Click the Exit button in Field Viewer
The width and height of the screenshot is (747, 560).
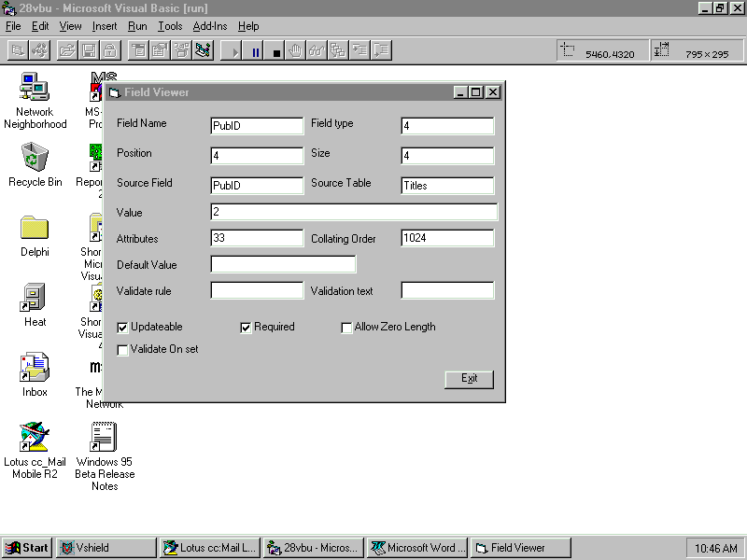[469, 378]
